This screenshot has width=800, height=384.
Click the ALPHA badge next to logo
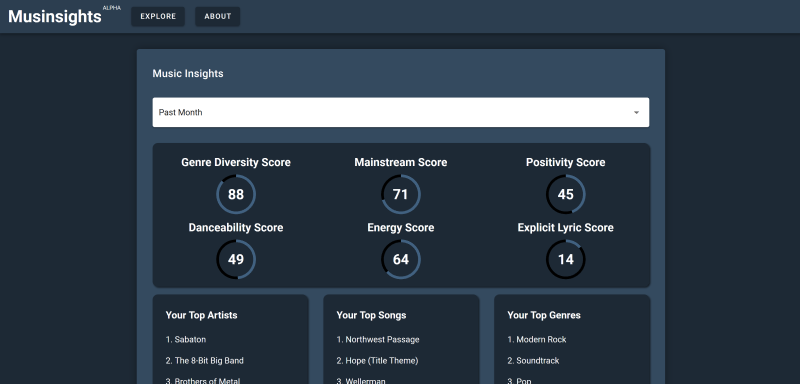(112, 8)
